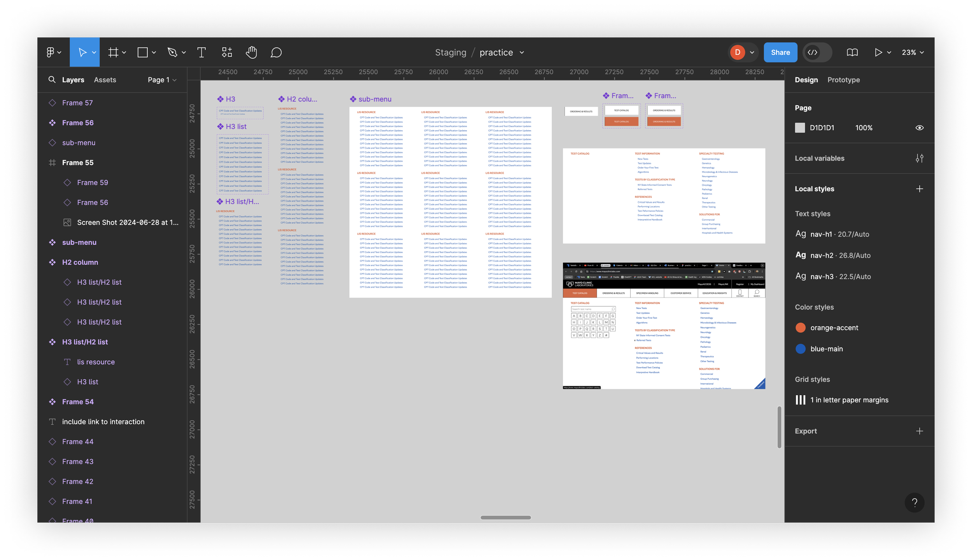Select the Pen tool

point(172,52)
